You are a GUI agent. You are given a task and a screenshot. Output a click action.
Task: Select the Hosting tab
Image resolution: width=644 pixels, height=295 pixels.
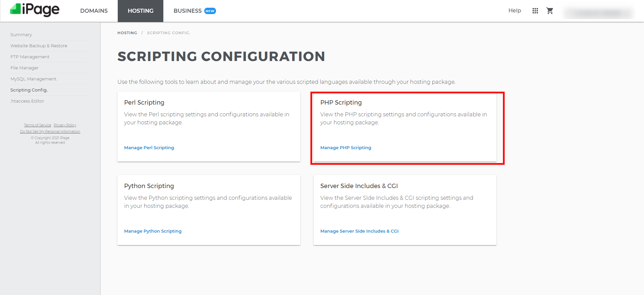pyautogui.click(x=141, y=11)
